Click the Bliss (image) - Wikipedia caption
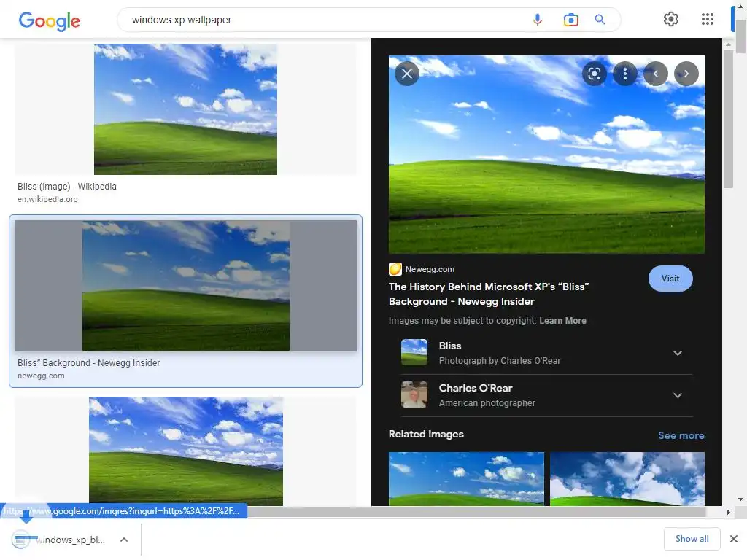Image resolution: width=747 pixels, height=560 pixels. pos(67,186)
